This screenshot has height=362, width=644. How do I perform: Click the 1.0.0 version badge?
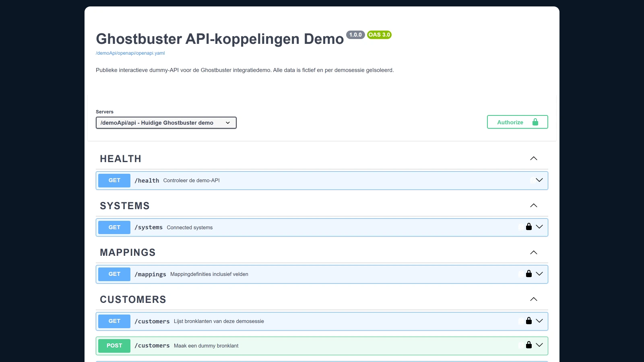coord(355,35)
